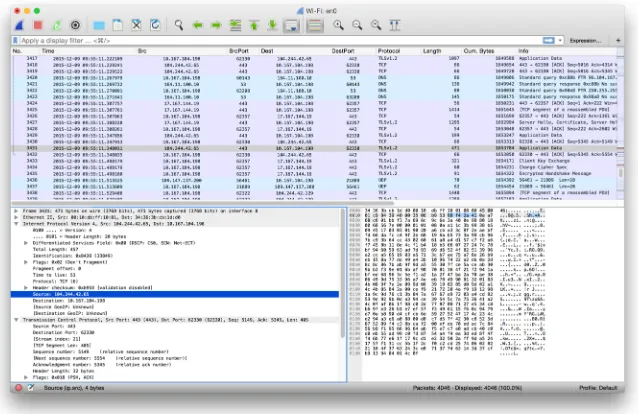Reload the capture file
Screen dimensions: 638x414
pos(155,25)
